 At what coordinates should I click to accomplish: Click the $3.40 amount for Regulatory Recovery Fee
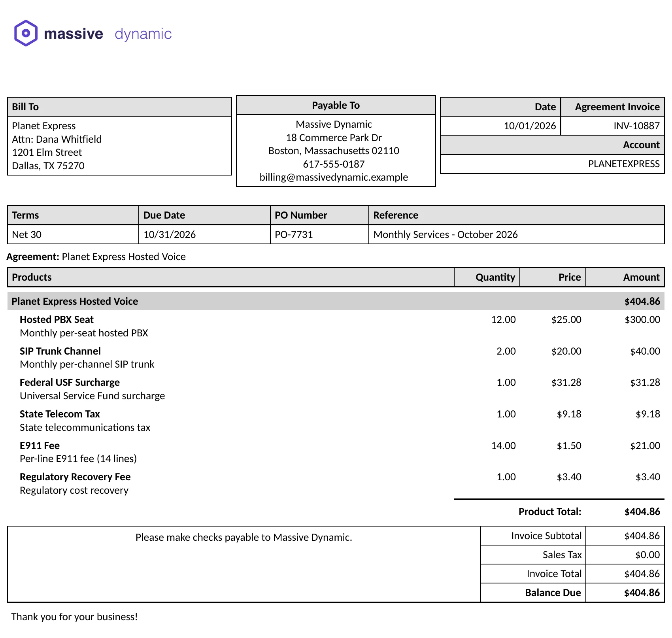coord(648,477)
